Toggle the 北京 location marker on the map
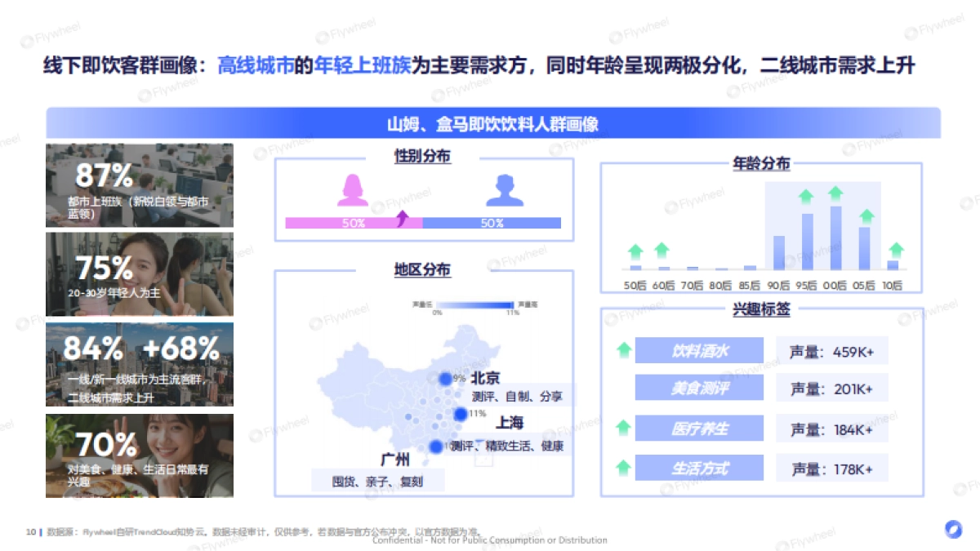The width and height of the screenshot is (980, 551). (446, 377)
